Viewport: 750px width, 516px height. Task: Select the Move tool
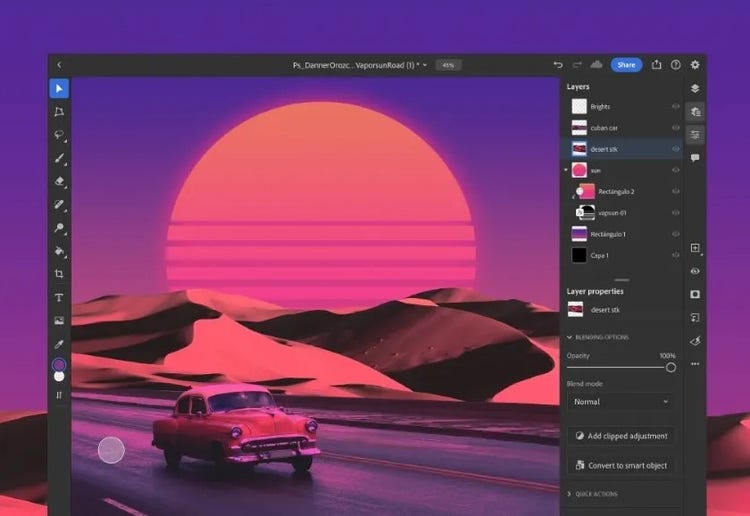(59, 88)
